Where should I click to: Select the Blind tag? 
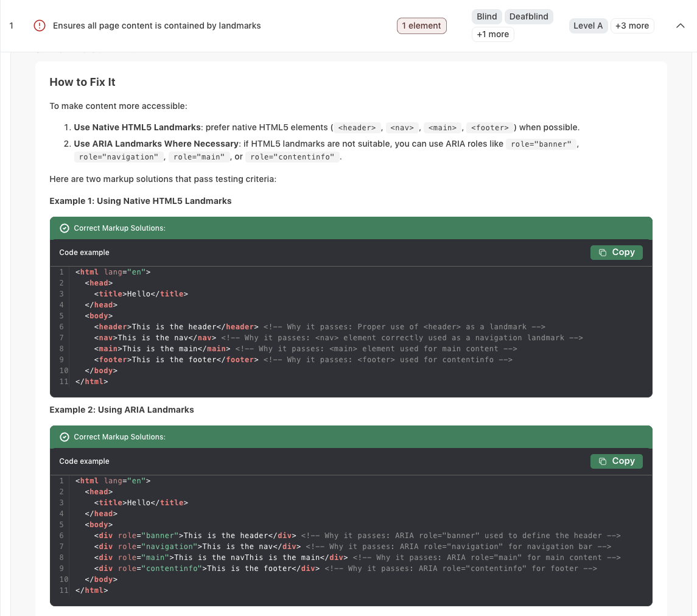point(486,16)
